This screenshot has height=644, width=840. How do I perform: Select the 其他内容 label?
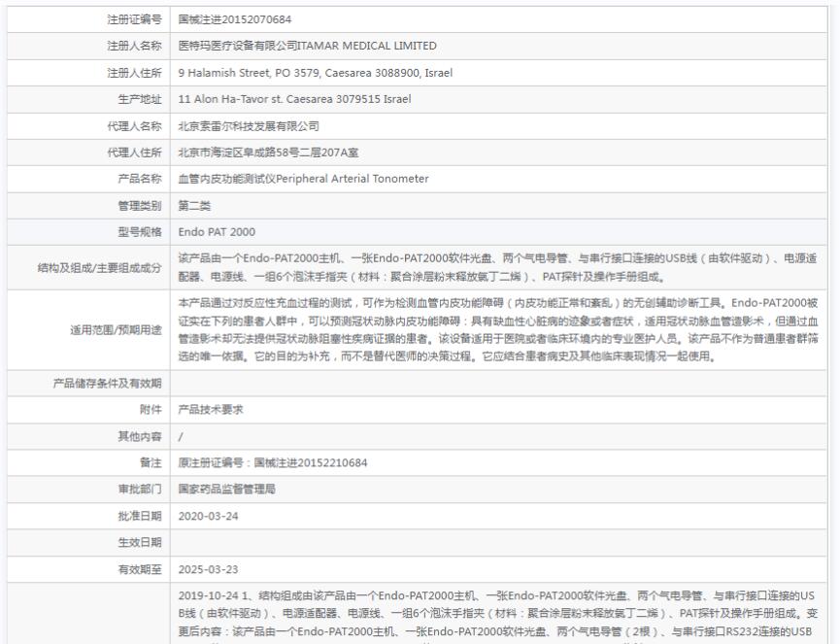(139, 437)
